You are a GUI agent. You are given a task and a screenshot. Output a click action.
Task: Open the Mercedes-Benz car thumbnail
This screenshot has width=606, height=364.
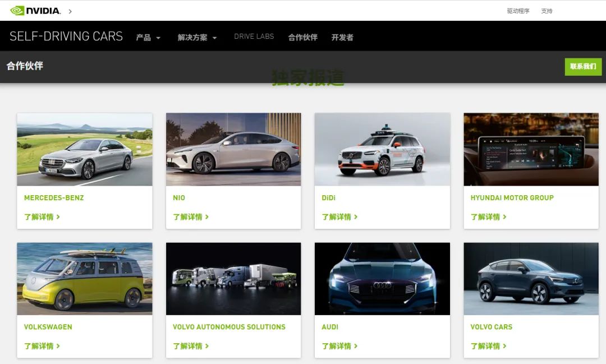click(85, 149)
